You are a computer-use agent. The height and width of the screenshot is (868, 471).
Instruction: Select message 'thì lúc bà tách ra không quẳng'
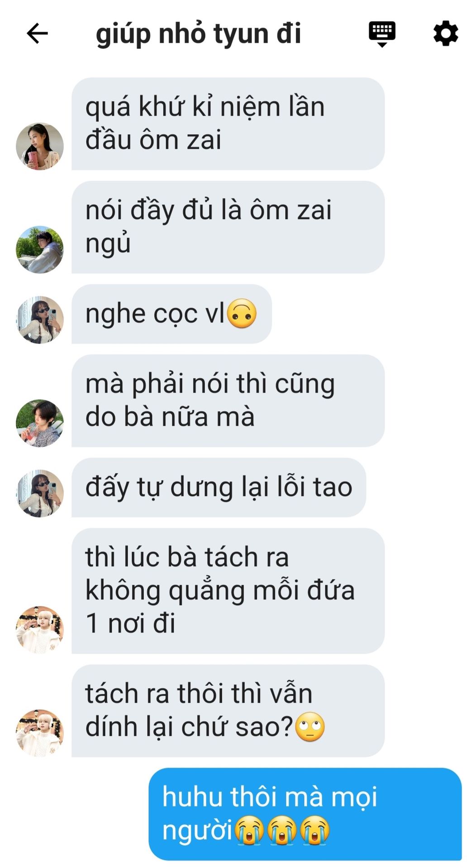pyautogui.click(x=228, y=590)
